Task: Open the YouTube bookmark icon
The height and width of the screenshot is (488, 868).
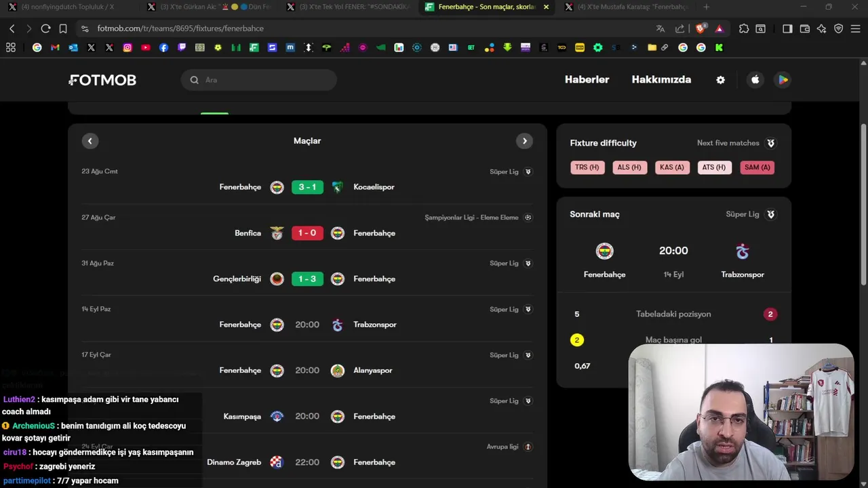Action: coord(146,47)
